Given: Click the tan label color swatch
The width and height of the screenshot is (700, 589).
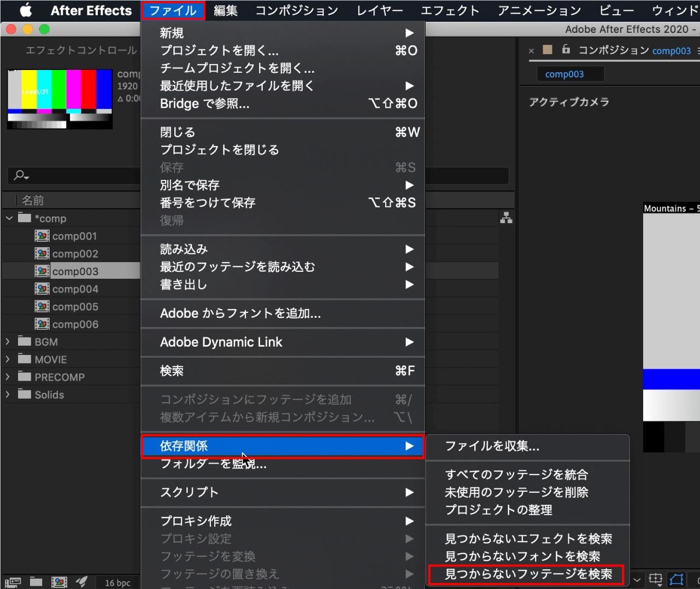Looking at the screenshot, I should coord(547,50).
